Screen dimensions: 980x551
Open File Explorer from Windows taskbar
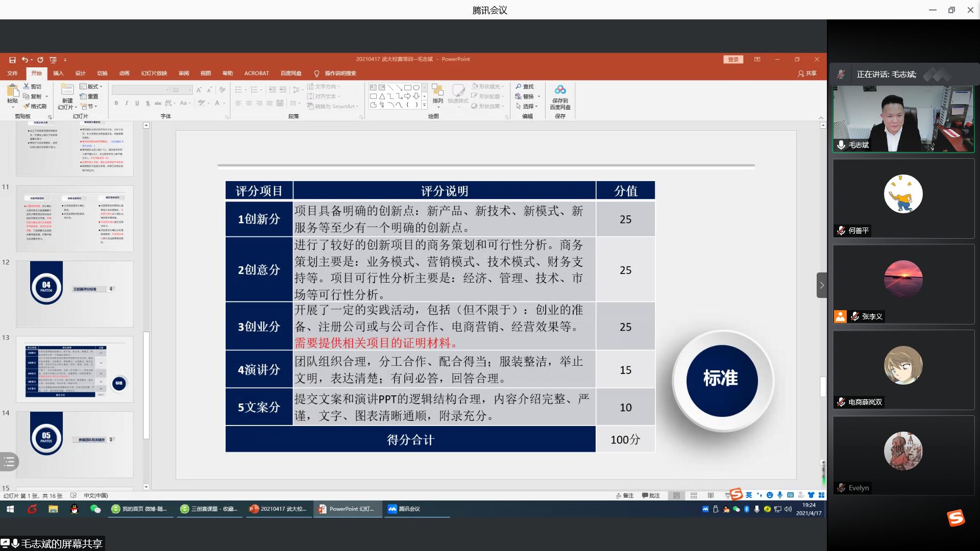(x=53, y=509)
